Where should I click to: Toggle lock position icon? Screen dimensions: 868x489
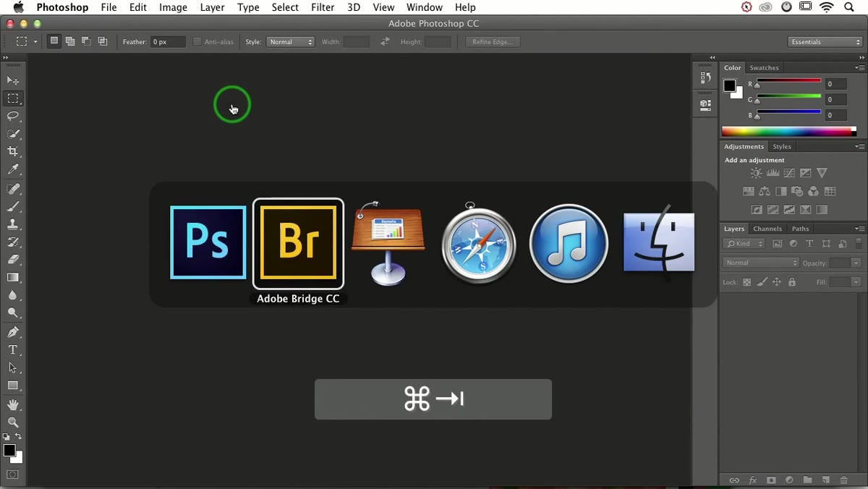777,282
